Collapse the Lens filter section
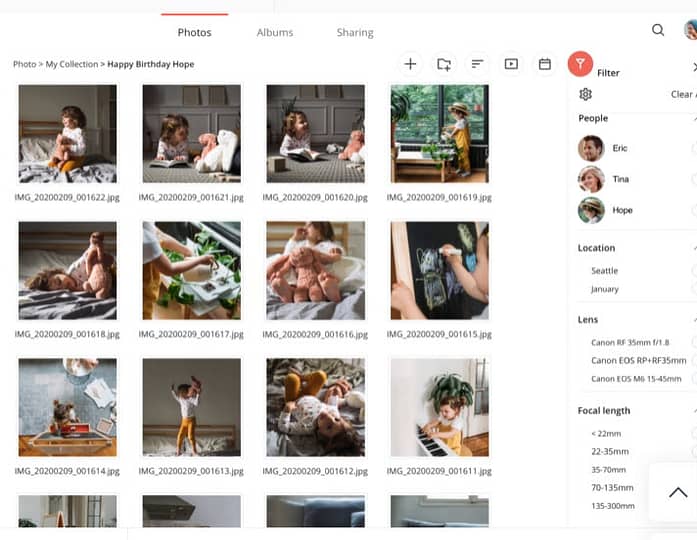 694,320
